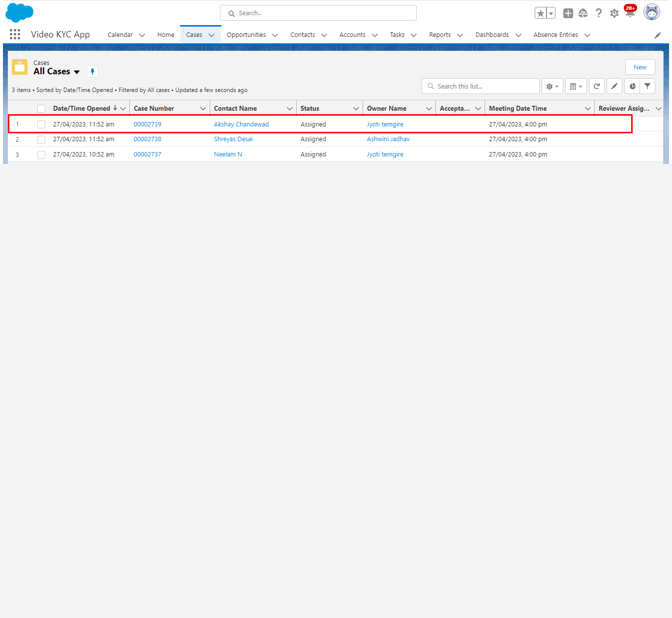Click the global Search field

pos(318,13)
